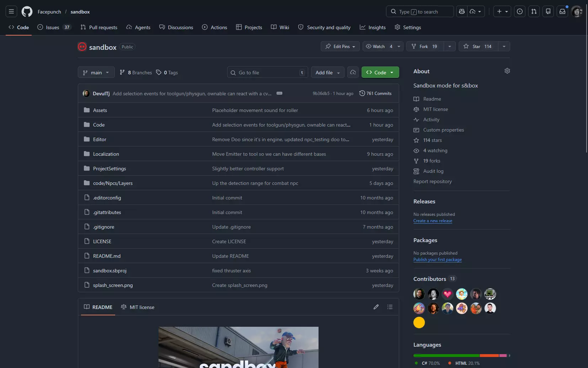Open the README.md file
588x368 pixels.
(107, 256)
